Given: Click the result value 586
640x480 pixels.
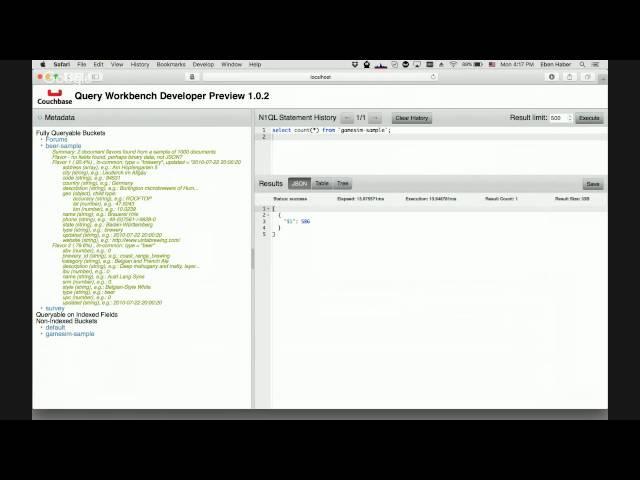Looking at the screenshot, I should pyautogui.click(x=305, y=221).
